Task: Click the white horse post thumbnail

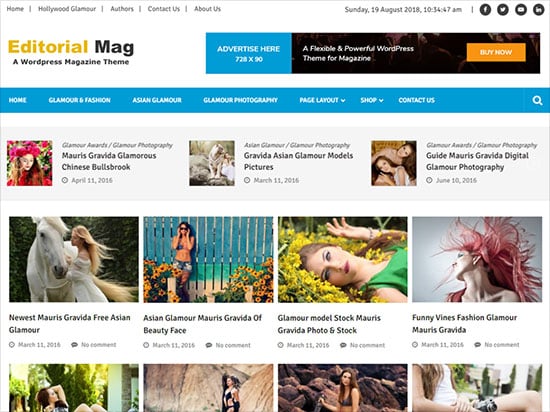Action: click(x=74, y=259)
